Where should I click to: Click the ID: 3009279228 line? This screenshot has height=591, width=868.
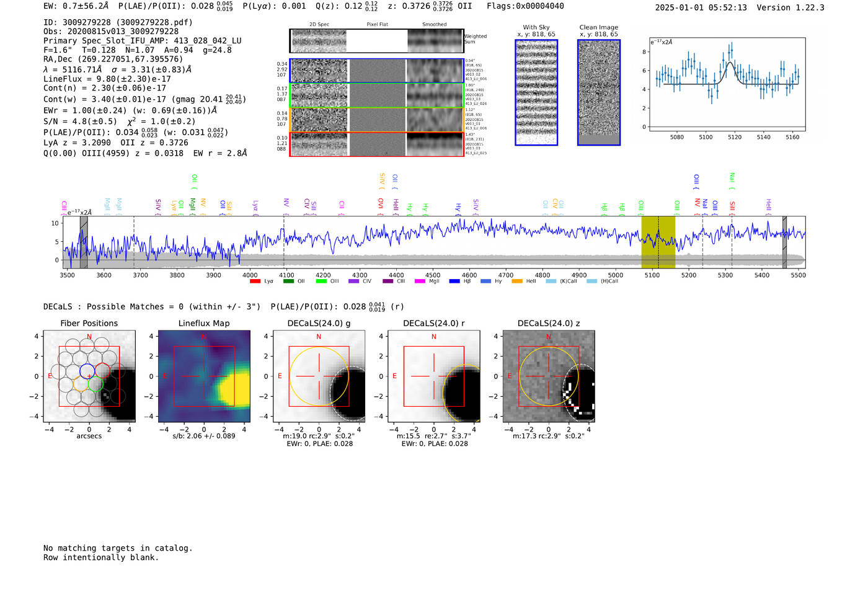pos(118,22)
